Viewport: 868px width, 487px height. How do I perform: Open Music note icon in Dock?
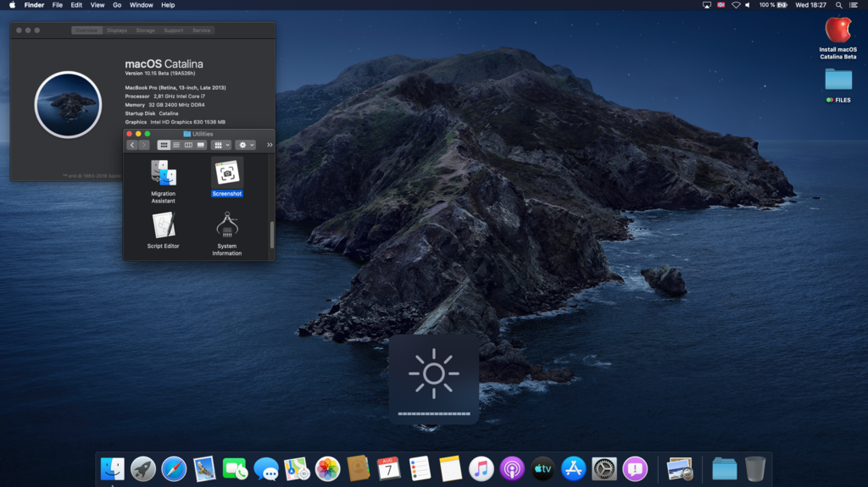(x=481, y=469)
